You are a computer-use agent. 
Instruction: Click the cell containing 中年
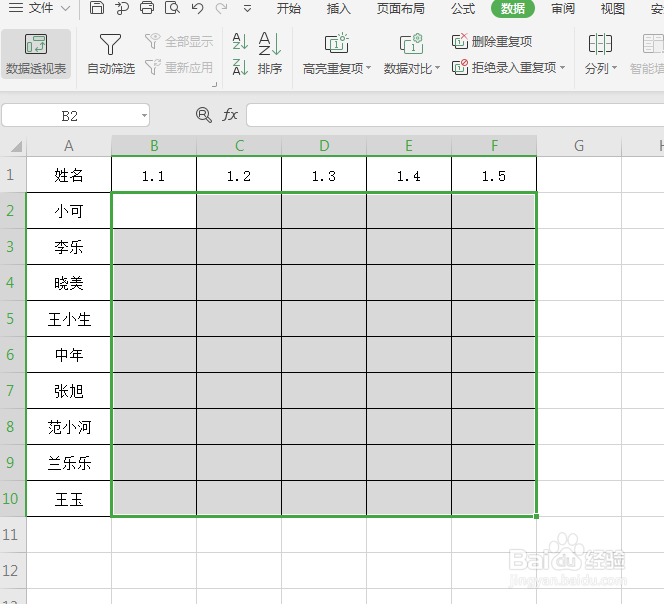[69, 355]
